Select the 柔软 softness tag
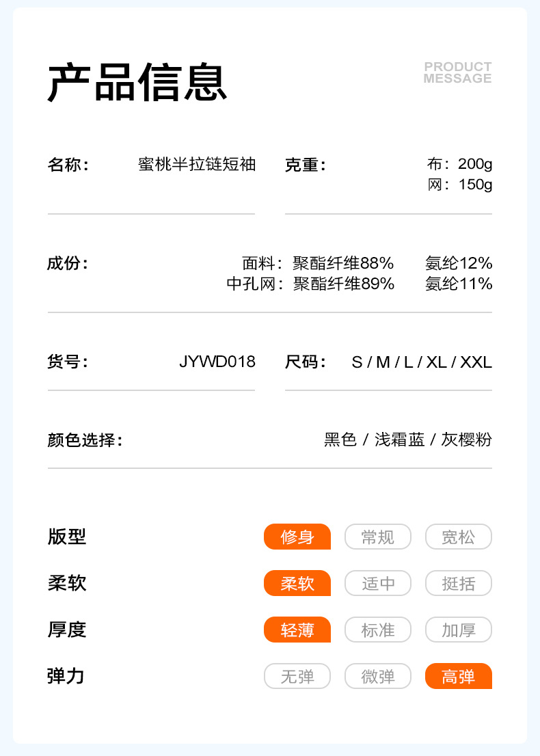The width and height of the screenshot is (540, 756). coord(297,583)
